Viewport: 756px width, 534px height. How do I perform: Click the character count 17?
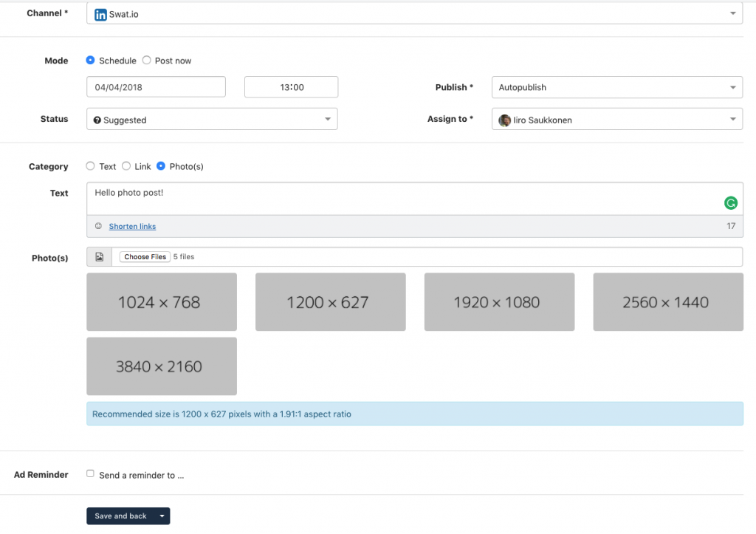tap(731, 226)
